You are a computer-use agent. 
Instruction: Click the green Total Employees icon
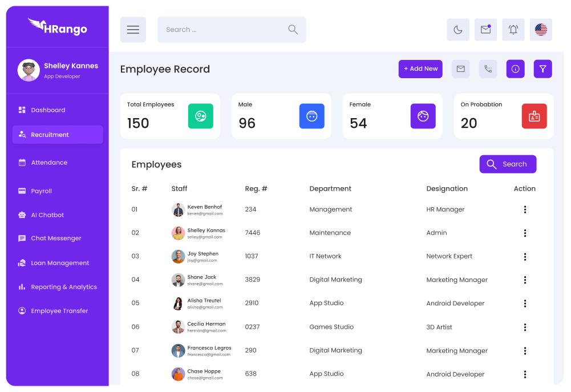coord(200,116)
